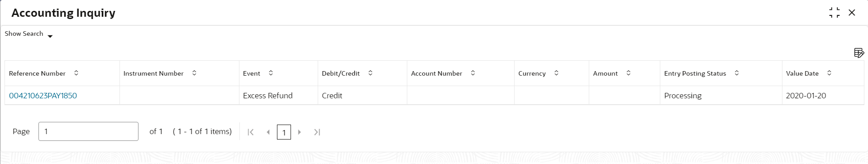
Task: Click the Page number input field
Action: pyautogui.click(x=88, y=131)
